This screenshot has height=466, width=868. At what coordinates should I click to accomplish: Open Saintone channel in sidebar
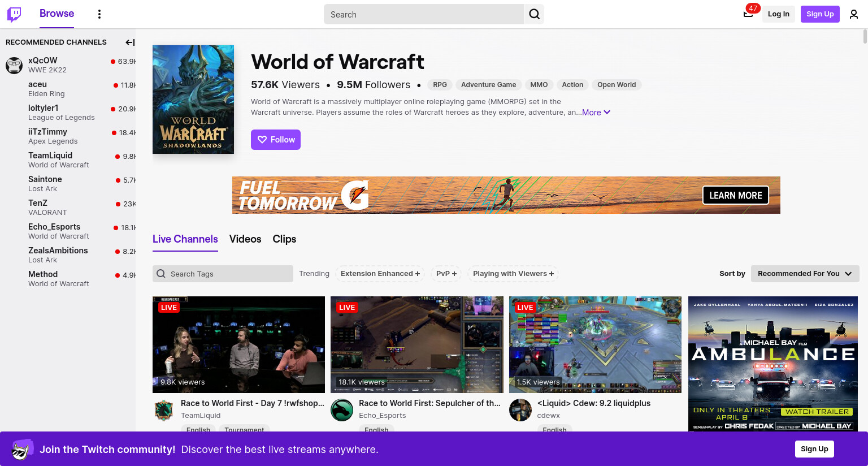[x=68, y=184]
